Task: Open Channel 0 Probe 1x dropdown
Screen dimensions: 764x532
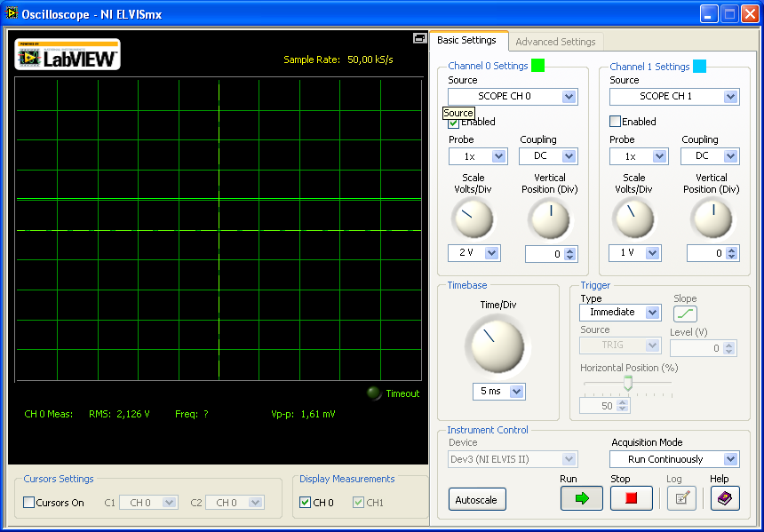Action: coord(478,156)
